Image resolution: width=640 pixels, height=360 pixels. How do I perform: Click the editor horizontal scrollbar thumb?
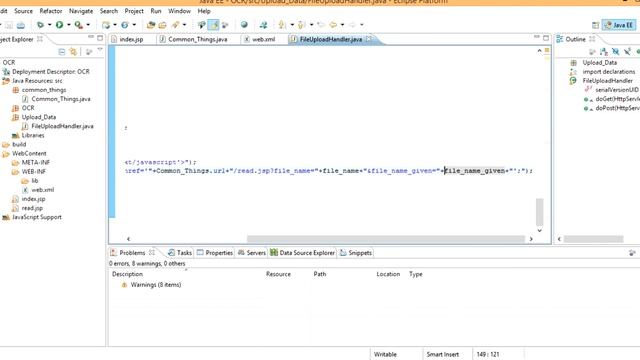coord(386,239)
